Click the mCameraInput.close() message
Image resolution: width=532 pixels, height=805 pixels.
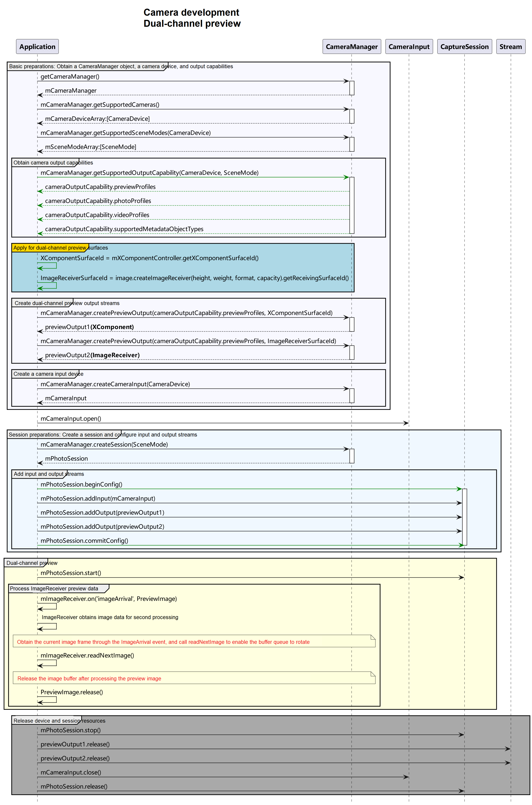pyautogui.click(x=71, y=773)
